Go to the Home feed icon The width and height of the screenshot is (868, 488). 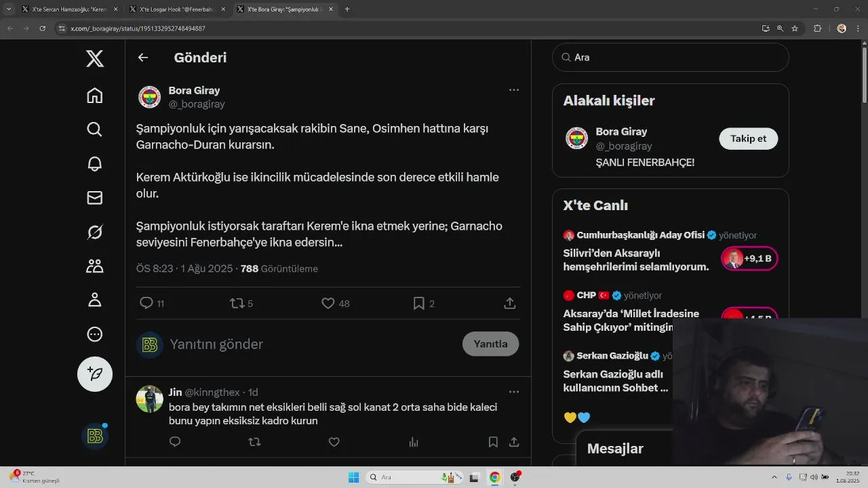[x=95, y=96]
